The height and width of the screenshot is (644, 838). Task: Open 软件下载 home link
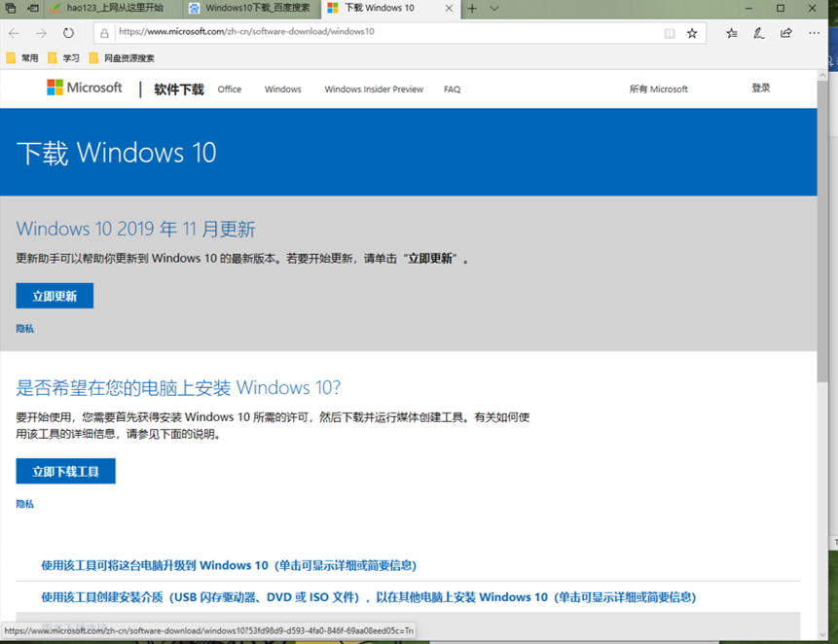179,89
